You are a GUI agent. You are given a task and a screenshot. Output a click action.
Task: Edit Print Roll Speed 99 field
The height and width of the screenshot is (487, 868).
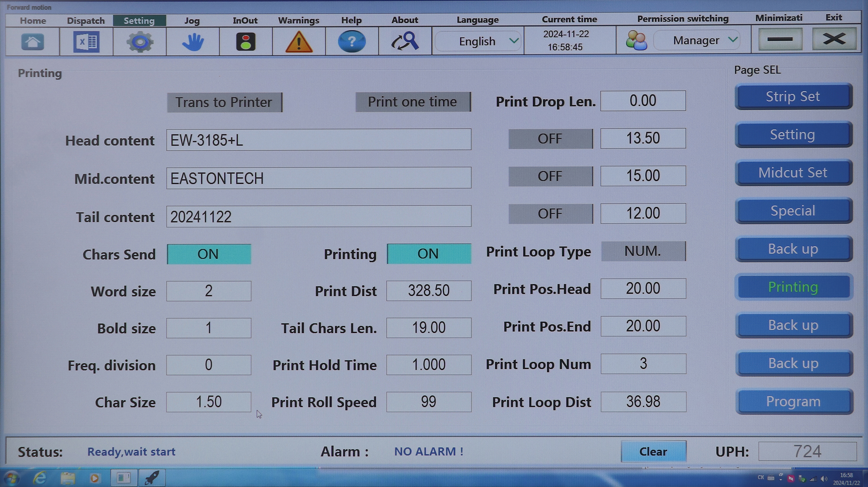pos(429,402)
